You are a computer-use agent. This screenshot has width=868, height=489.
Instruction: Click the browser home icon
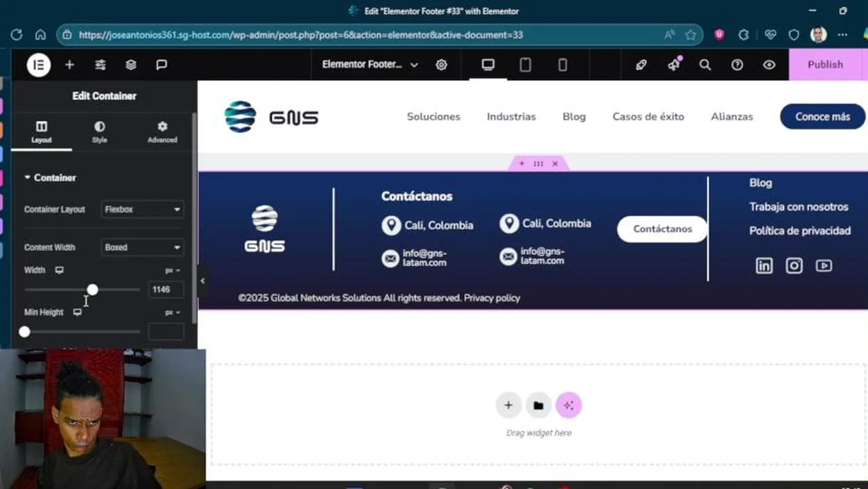[41, 35]
